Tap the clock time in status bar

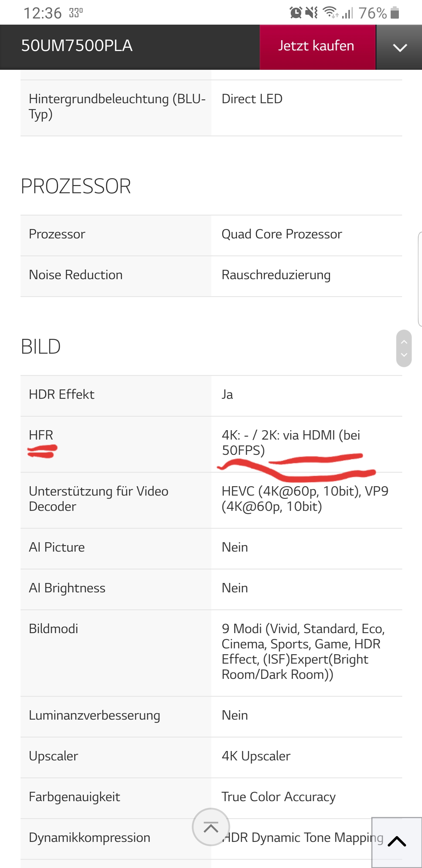[42, 13]
